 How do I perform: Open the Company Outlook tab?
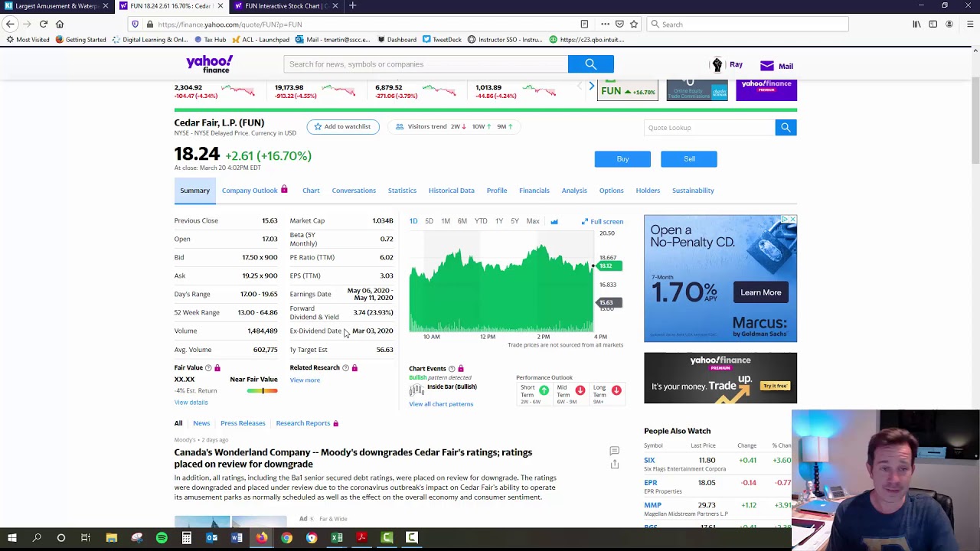point(250,191)
